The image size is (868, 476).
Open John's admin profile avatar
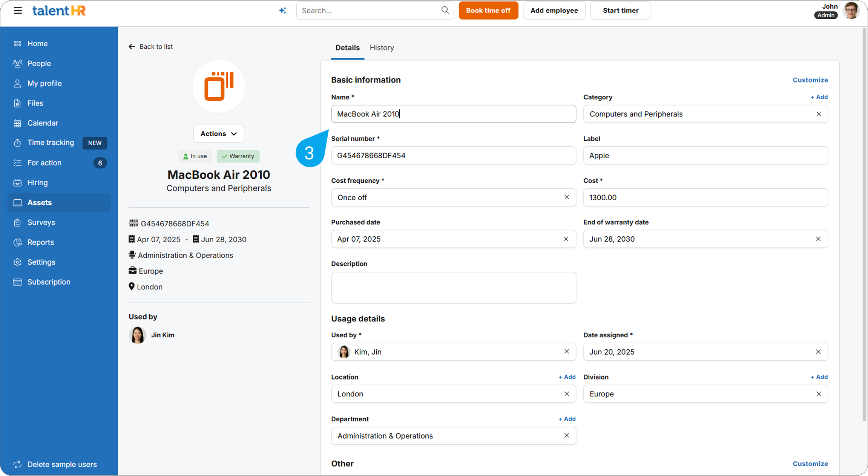(851, 10)
